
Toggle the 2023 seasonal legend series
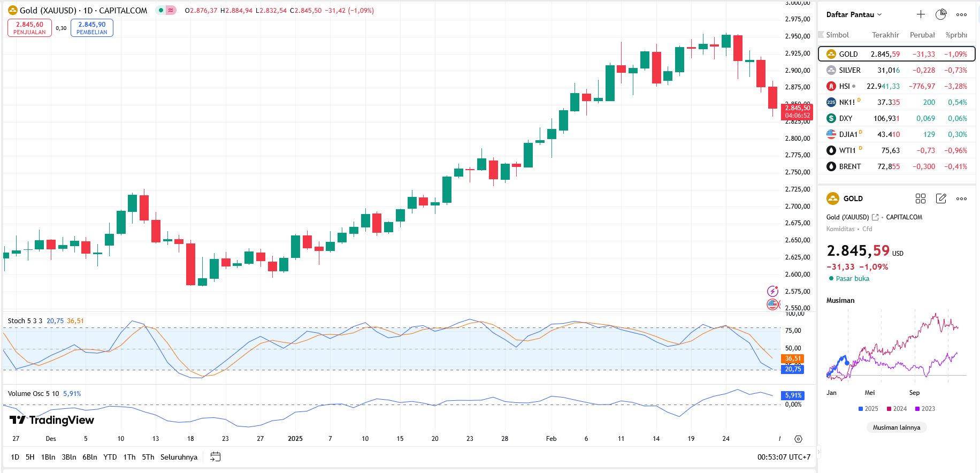point(925,409)
